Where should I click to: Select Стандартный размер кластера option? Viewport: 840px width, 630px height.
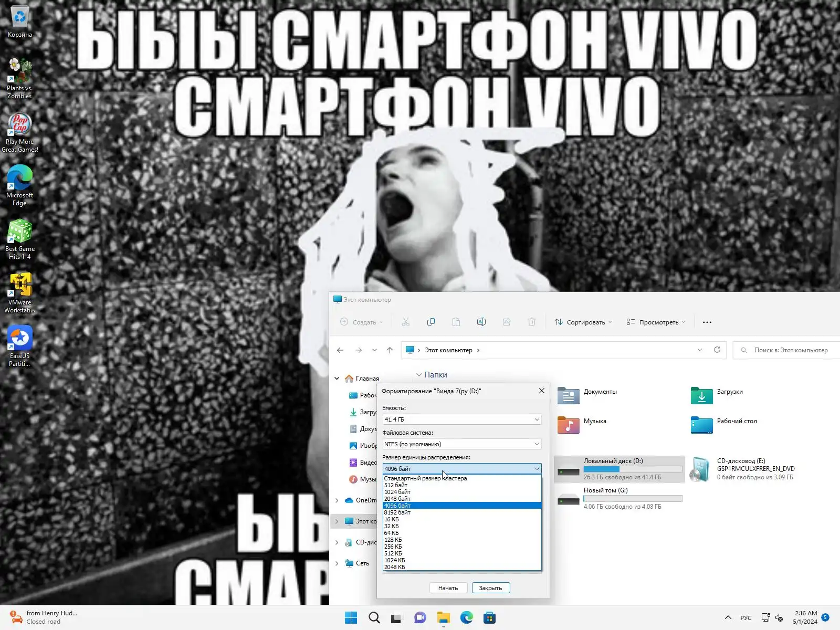462,478
